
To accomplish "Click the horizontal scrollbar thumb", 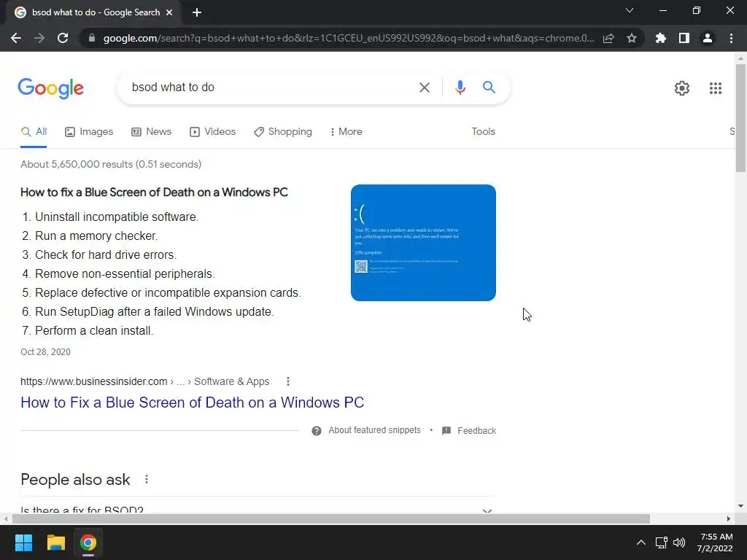I will tap(330, 518).
